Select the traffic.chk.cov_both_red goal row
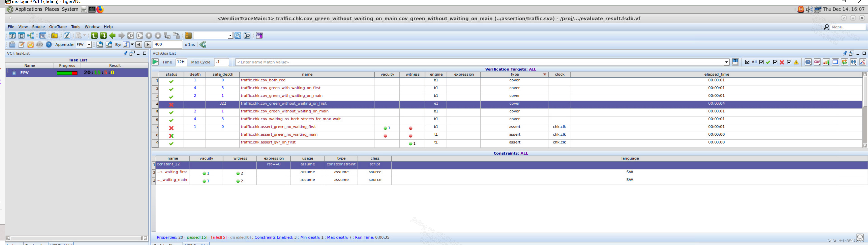The width and height of the screenshot is (868, 245). [263, 80]
